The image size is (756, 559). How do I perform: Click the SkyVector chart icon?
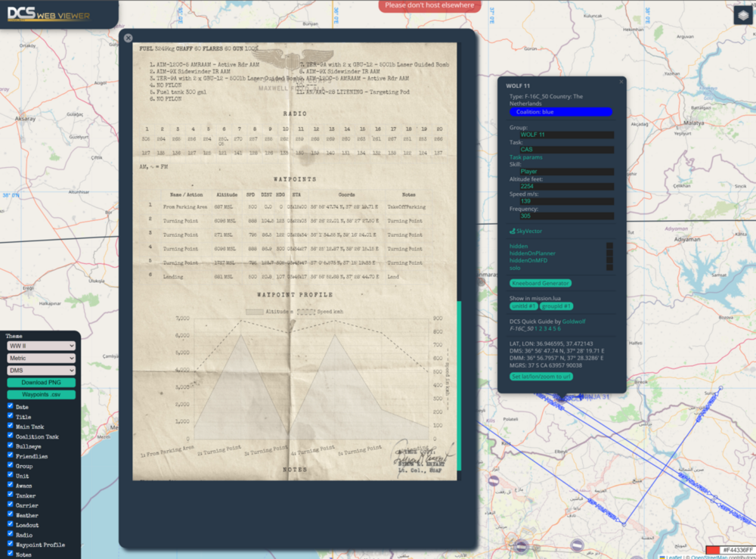click(x=512, y=231)
